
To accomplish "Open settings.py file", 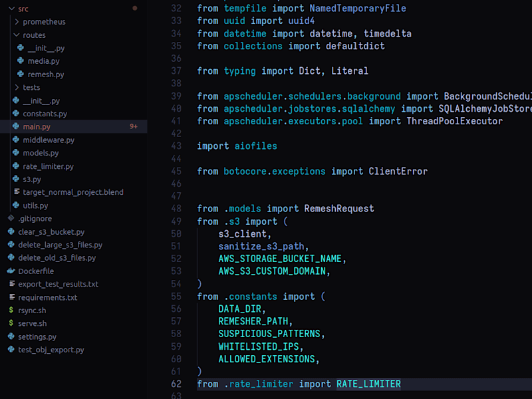I will (37, 337).
